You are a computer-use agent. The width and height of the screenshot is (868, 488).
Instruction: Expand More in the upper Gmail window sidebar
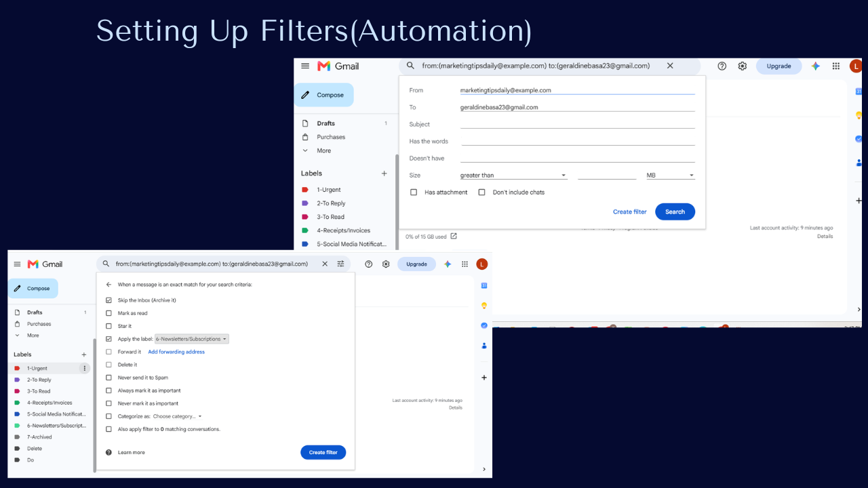point(323,150)
